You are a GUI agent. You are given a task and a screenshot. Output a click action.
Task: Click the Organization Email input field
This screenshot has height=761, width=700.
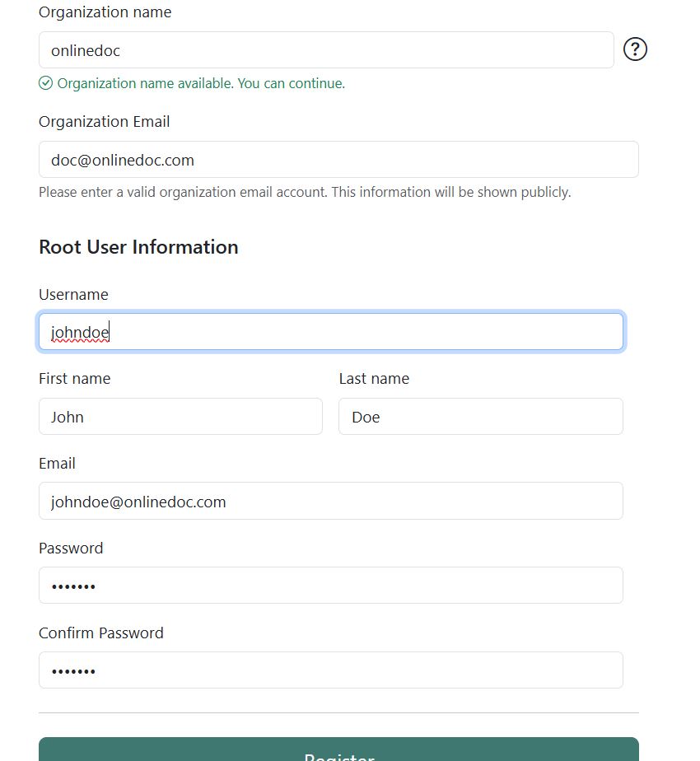[x=338, y=160]
